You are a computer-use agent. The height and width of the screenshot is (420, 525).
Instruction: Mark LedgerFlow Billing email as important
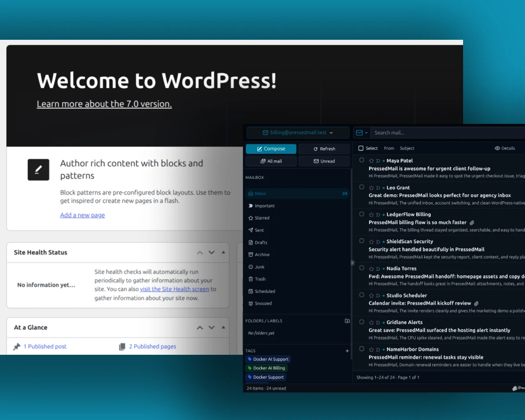coord(378,215)
